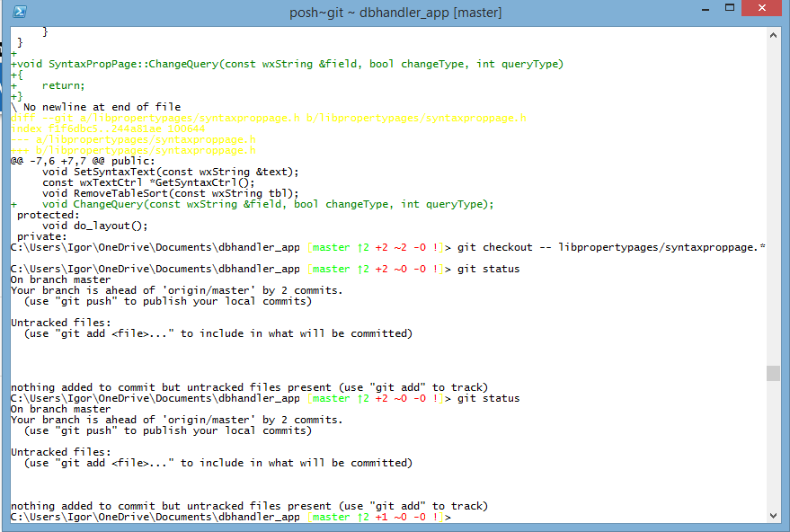Viewport: 790px width, 532px height.
Task: Click the '+void SyntaxPropPage::ChangeQuery' added line
Action: coord(288,64)
